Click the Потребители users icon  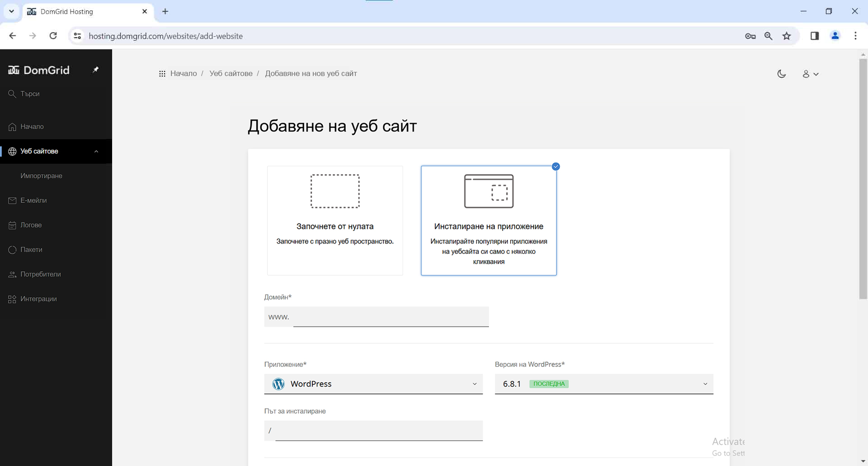coord(12,274)
